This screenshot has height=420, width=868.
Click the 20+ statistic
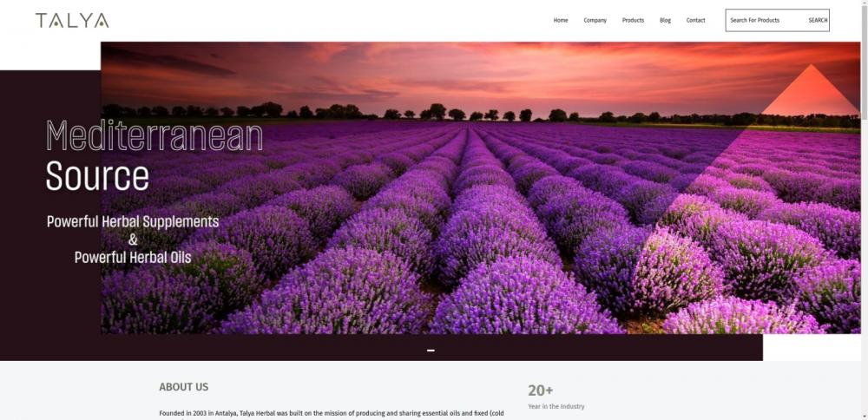tap(540, 390)
